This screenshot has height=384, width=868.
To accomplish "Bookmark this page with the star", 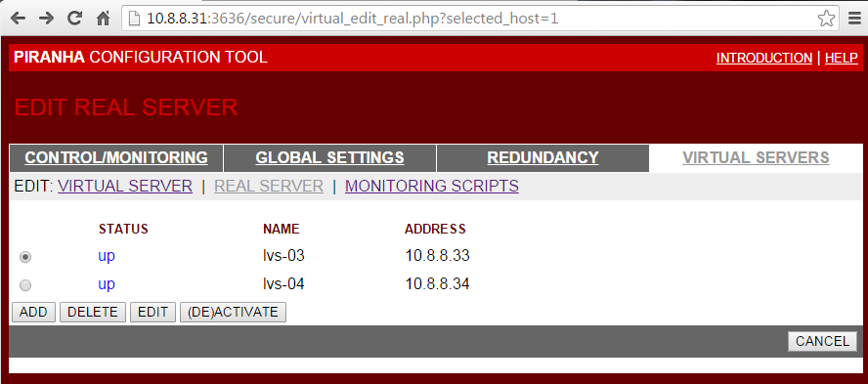I will 826,19.
